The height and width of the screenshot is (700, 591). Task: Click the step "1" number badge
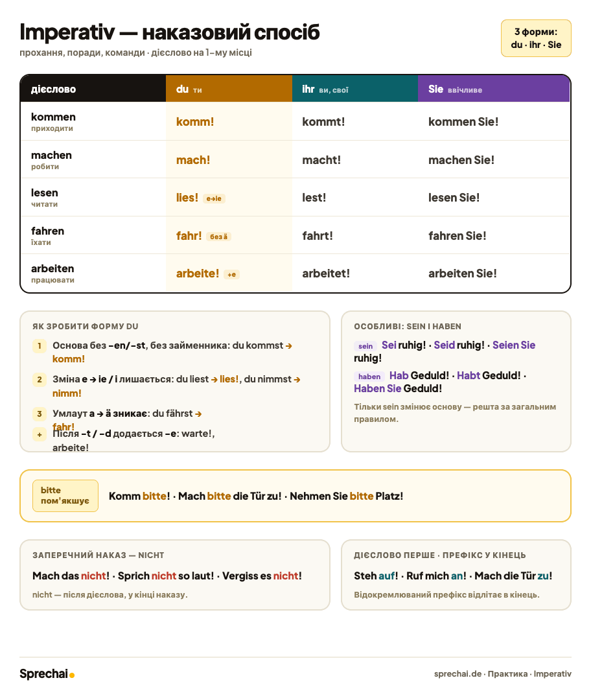[x=40, y=345]
